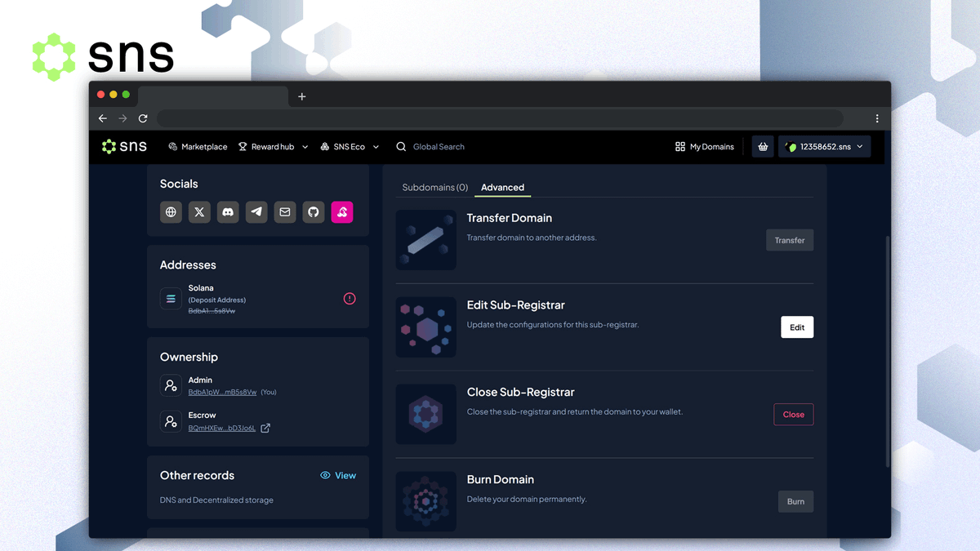Click the Escrow user icon

coord(171,421)
